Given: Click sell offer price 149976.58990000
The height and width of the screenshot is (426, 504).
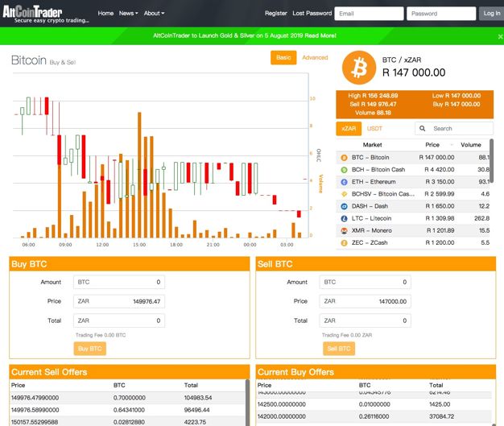Looking at the screenshot, I should tap(35, 410).
